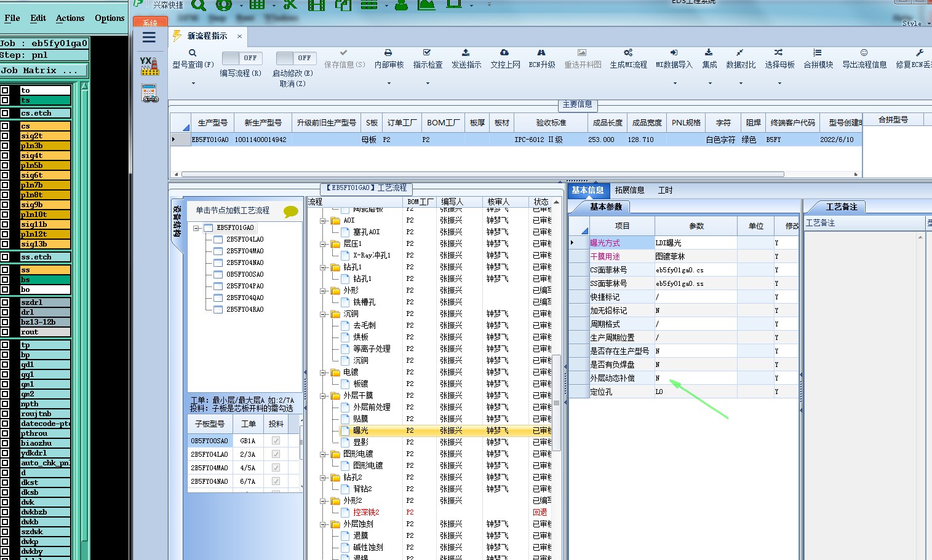Select the 基本信息 tab

click(587, 191)
